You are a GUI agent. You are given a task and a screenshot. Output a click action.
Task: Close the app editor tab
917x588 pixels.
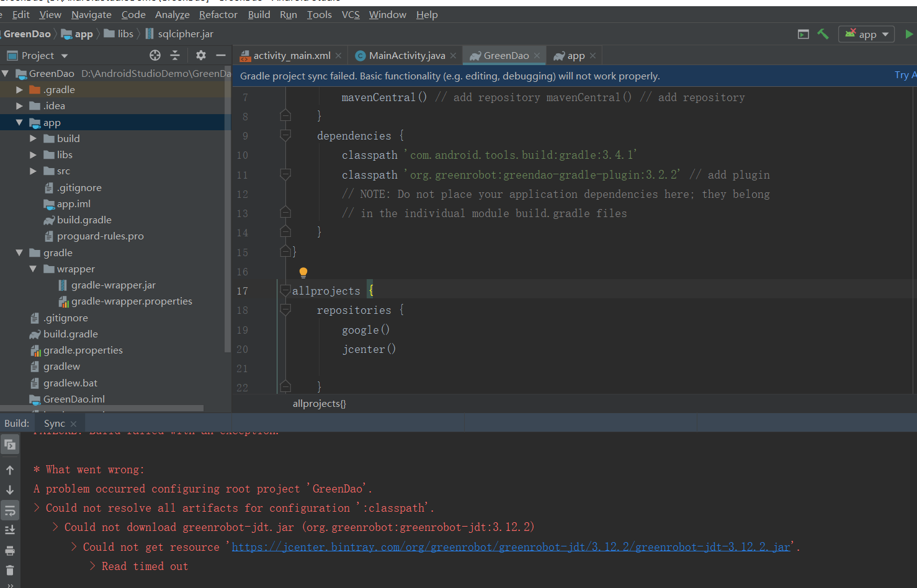[x=593, y=55]
